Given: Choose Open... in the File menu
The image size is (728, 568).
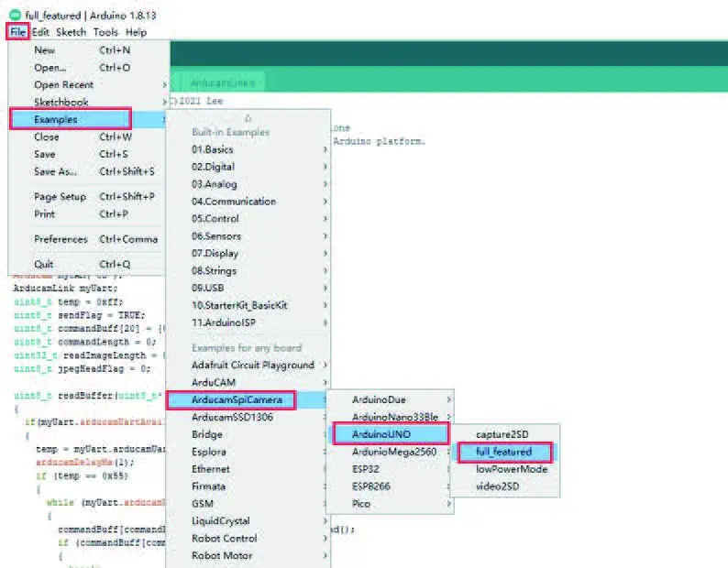Looking at the screenshot, I should 87,67.
